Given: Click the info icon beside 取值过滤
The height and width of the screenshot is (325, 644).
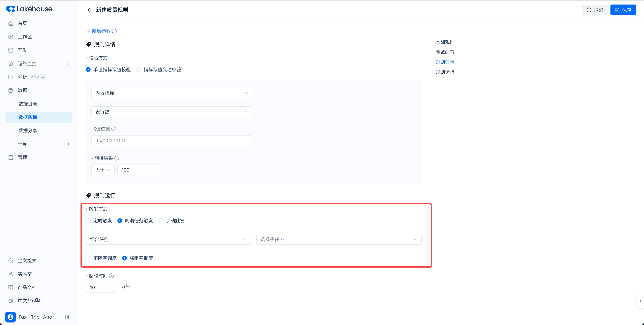Looking at the screenshot, I should 114,129.
